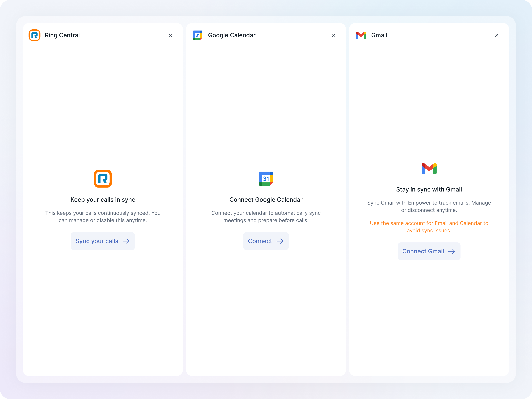Click the Connect Google Calendar heading
Viewport: 532px width, 399px height.
pyautogui.click(x=266, y=200)
